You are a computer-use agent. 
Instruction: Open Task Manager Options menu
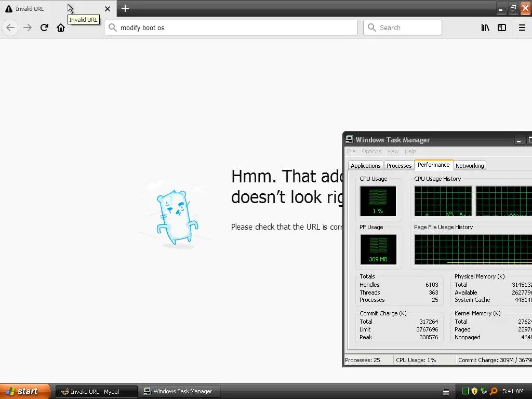point(371,151)
